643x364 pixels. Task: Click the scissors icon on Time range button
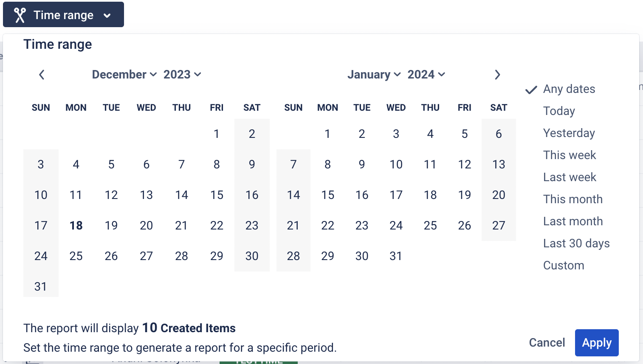pos(20,15)
